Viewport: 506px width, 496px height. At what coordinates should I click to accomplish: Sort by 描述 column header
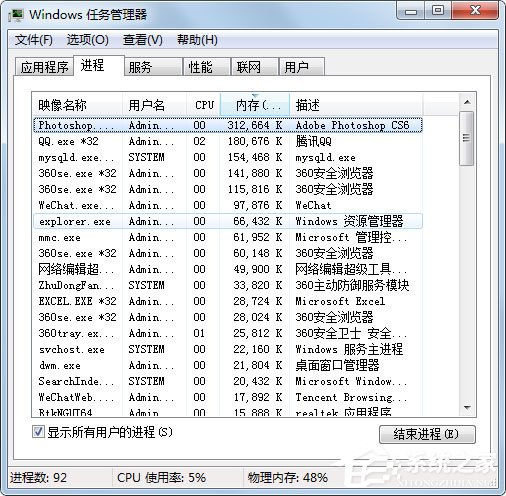356,105
